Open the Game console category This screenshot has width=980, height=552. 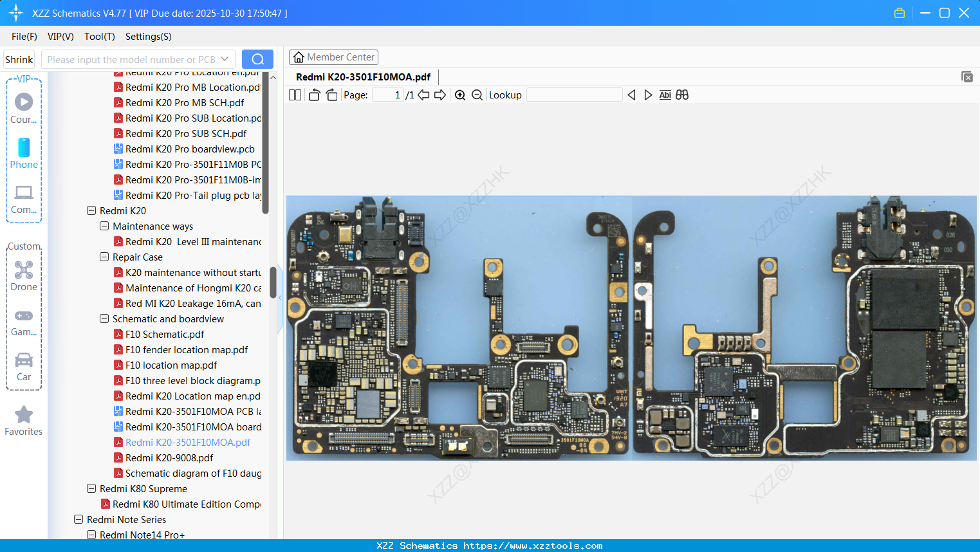tap(24, 322)
